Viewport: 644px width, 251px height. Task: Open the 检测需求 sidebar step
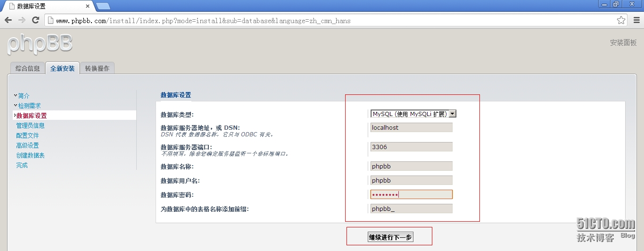tap(29, 106)
